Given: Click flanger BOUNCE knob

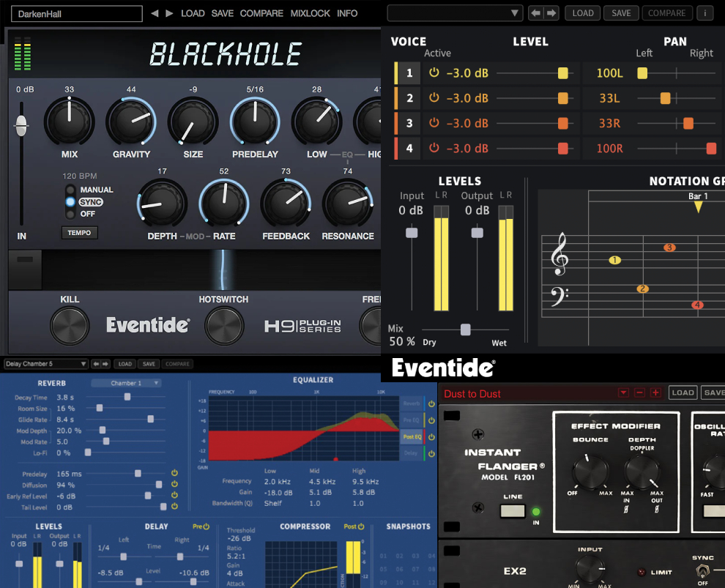Looking at the screenshot, I should (x=590, y=472).
